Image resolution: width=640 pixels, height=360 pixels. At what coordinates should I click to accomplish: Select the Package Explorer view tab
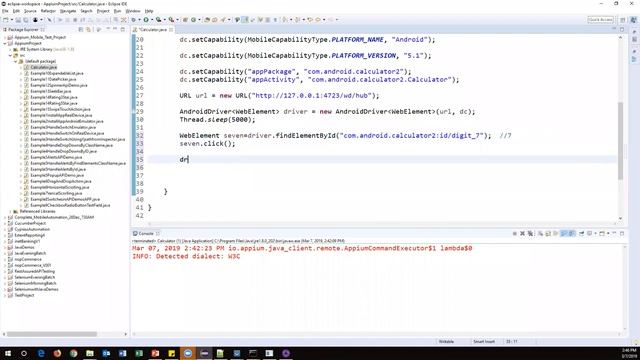click(x=23, y=29)
